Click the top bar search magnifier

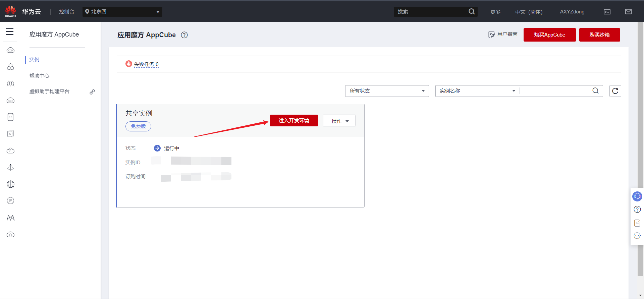tap(472, 12)
